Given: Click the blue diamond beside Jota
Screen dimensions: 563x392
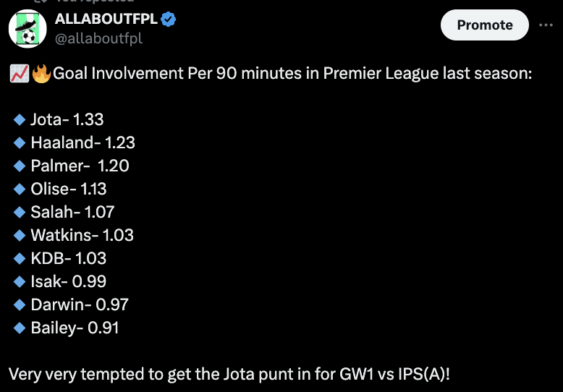Looking at the screenshot, I should coord(20,119).
